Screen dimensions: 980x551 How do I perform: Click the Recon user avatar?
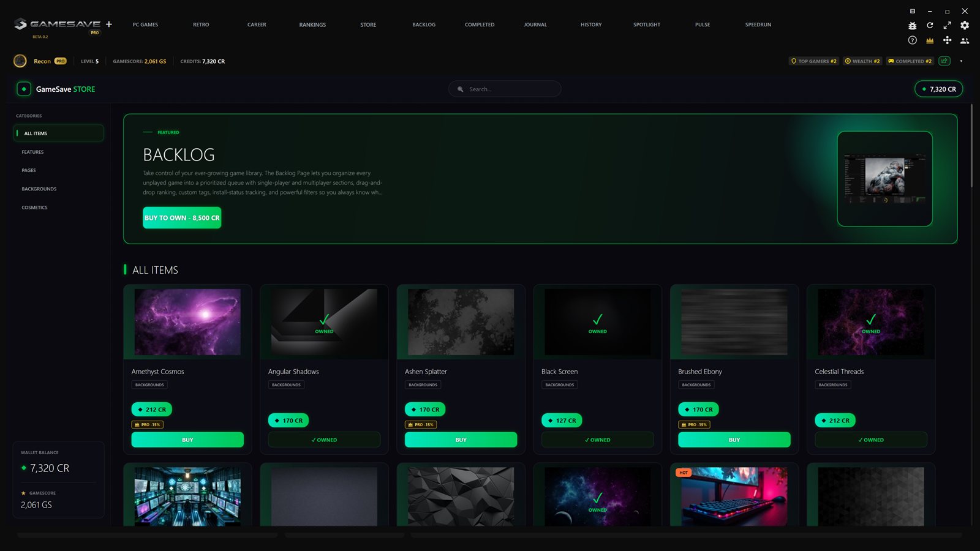[20, 61]
